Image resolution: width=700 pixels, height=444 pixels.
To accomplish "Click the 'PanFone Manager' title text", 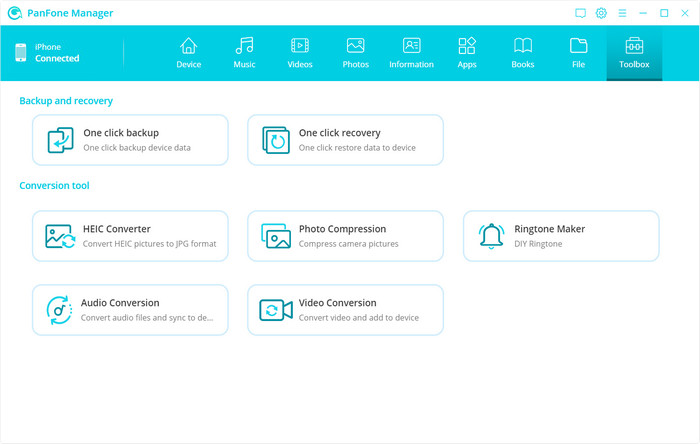I will click(x=70, y=13).
